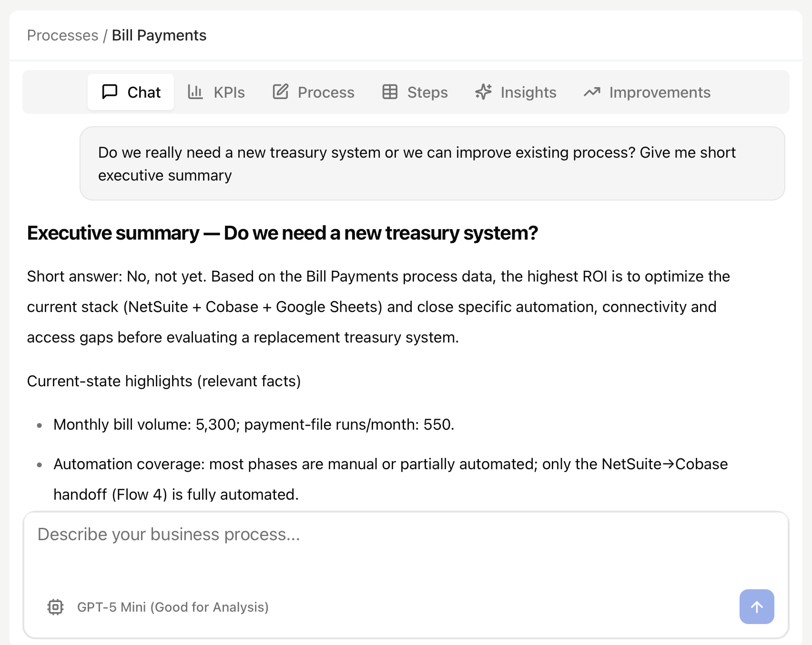
Task: Show the Insights tab label
Action: (x=528, y=92)
